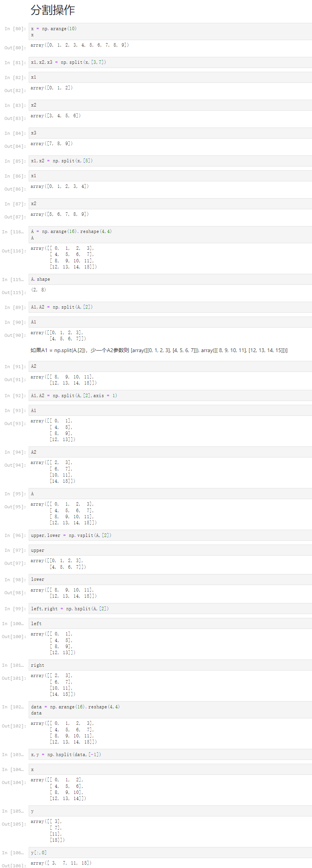This screenshot has width=312, height=868.
Task: Click the code cell containing lower
Action: (x=170, y=580)
